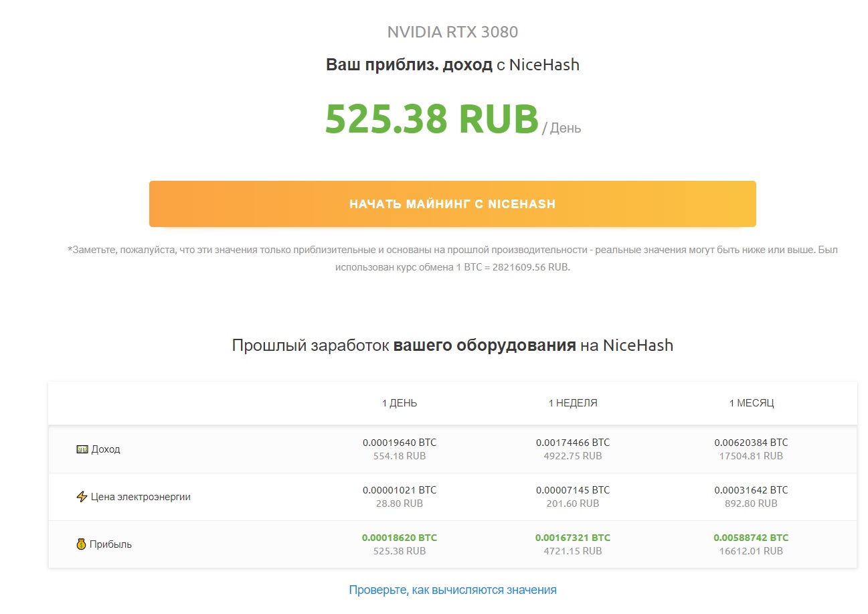Select the 0.00001021 BTC electricity cost

tap(400, 490)
